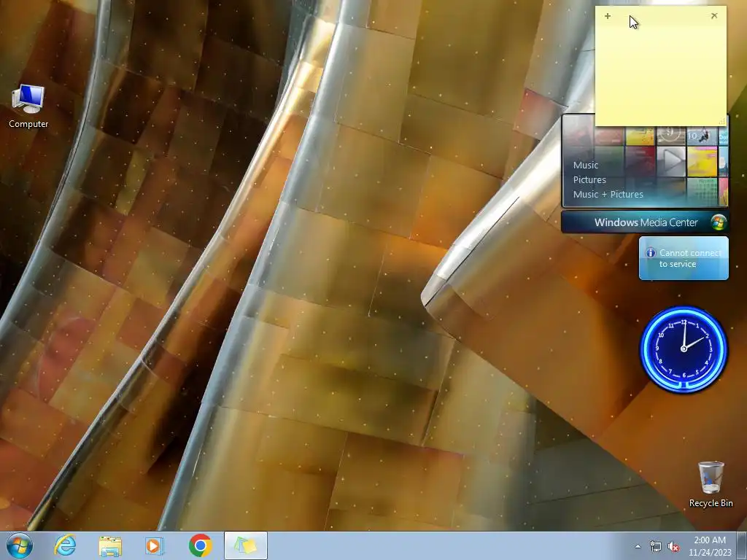Launch Internet Explorer from taskbar
Screen dimensions: 747x560
pyautogui.click(x=65, y=545)
